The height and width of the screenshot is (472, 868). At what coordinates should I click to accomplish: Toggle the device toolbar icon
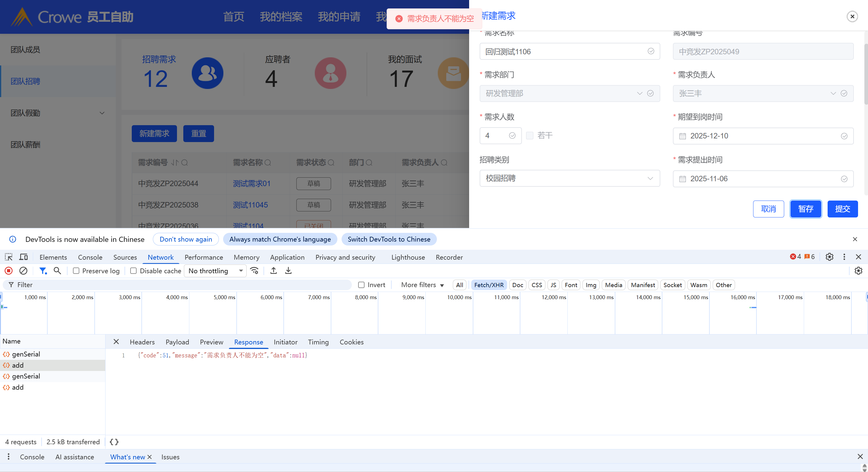(x=23, y=257)
